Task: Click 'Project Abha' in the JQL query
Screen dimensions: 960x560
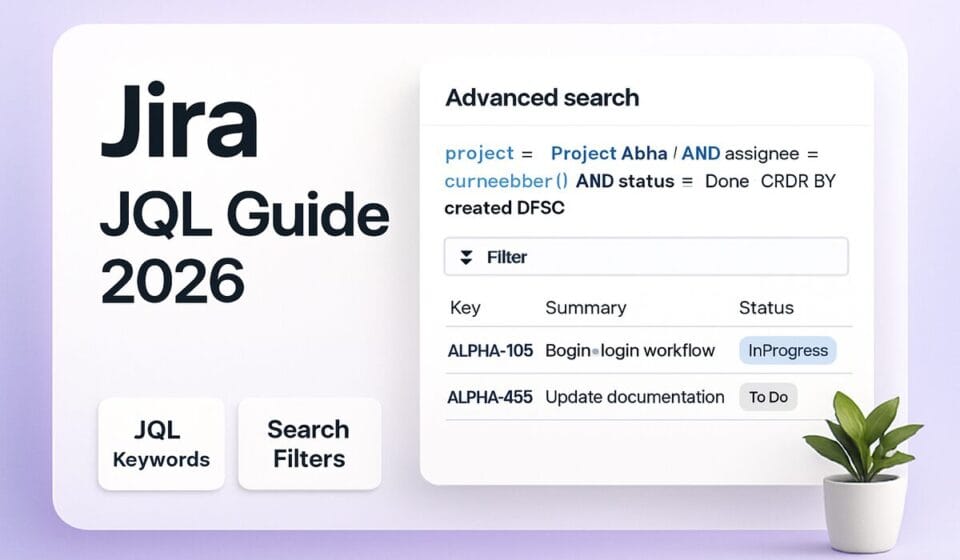Action: (x=609, y=154)
